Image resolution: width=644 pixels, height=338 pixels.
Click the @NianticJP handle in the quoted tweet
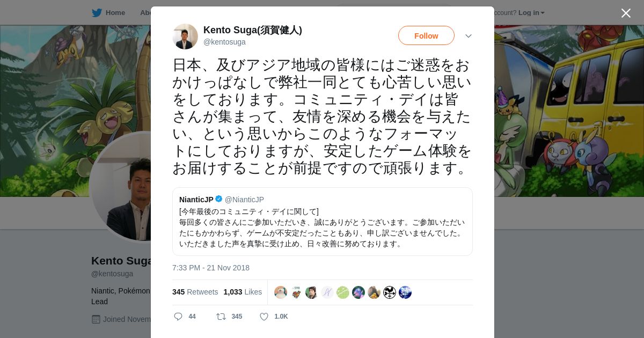[x=244, y=200]
